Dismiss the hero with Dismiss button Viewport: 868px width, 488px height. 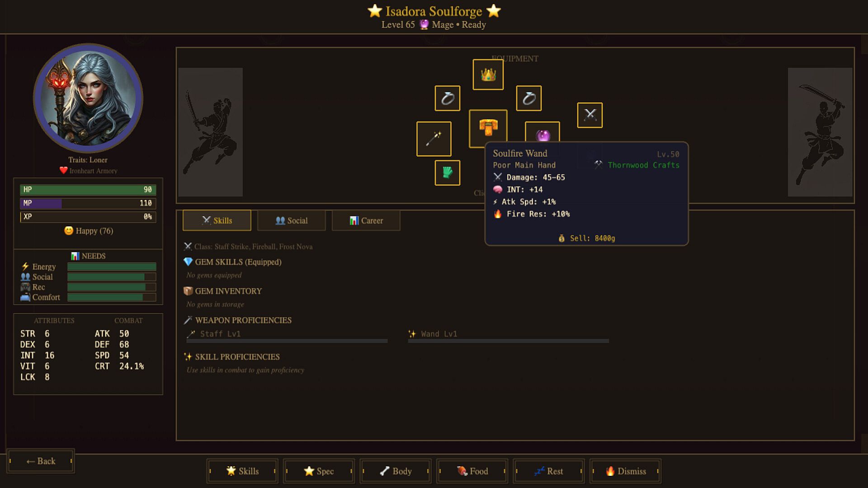(x=625, y=471)
